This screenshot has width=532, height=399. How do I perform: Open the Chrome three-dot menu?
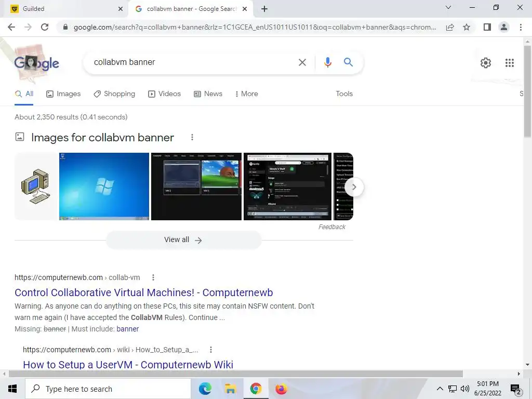[521, 27]
